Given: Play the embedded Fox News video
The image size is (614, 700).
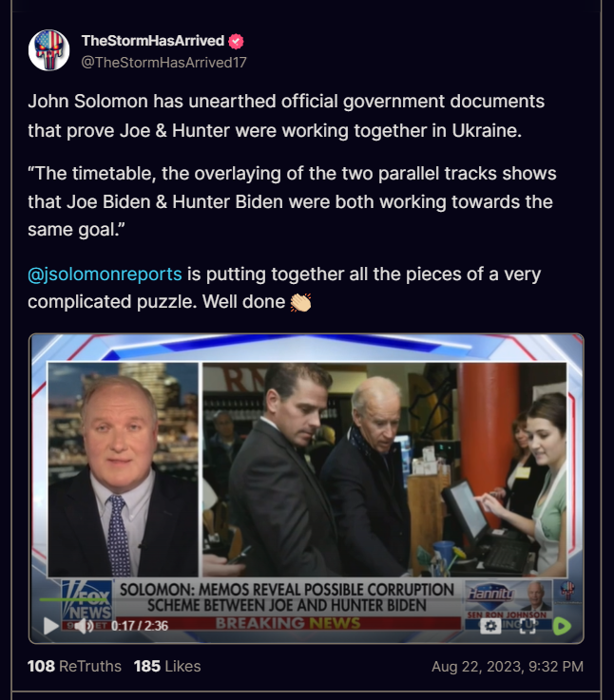Looking at the screenshot, I should coord(50,626).
